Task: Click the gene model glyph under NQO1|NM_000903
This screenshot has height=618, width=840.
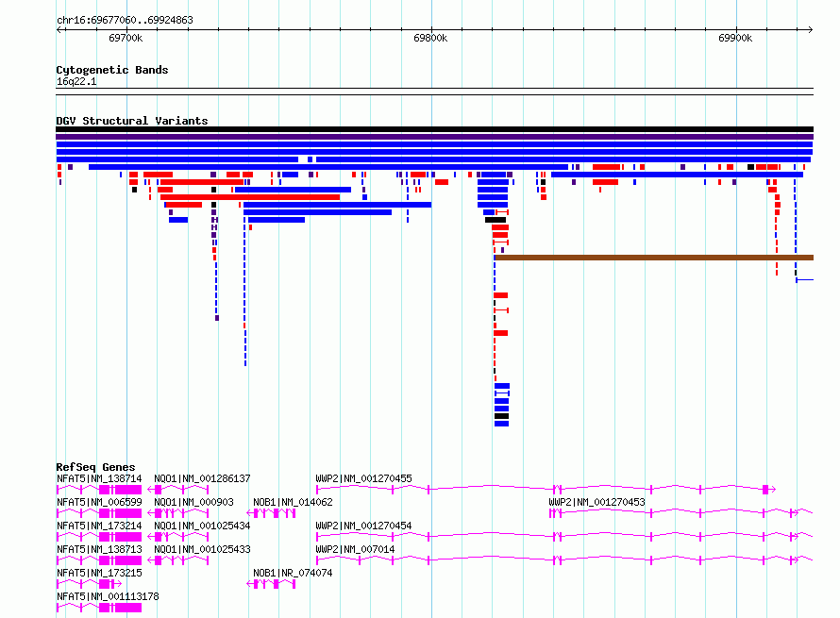Action: click(x=178, y=513)
